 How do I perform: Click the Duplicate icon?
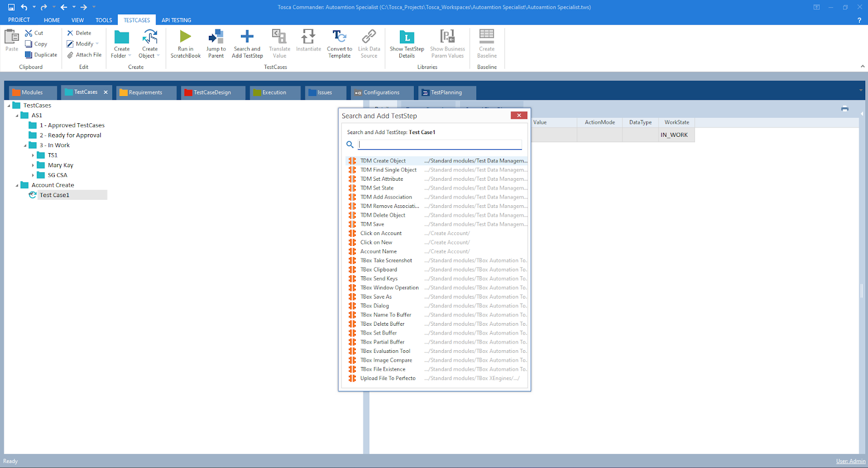click(x=28, y=55)
